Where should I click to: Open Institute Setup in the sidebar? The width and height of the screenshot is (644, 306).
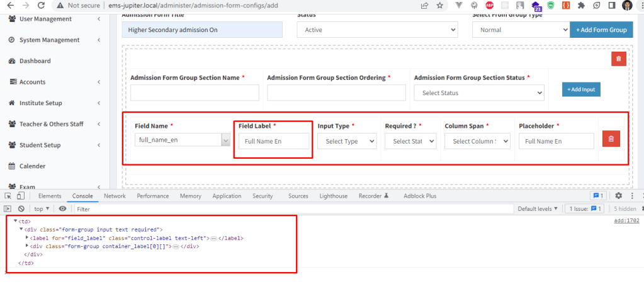coord(40,103)
